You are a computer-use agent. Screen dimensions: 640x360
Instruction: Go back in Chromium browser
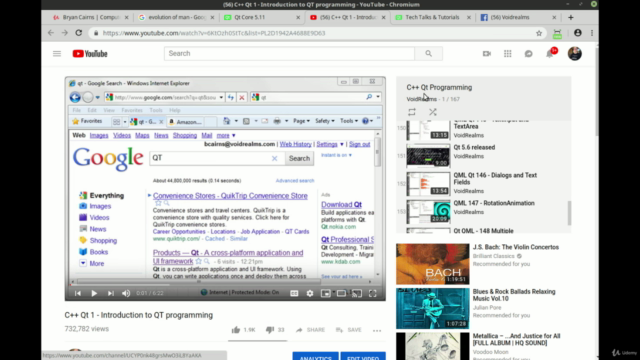pos(51,33)
